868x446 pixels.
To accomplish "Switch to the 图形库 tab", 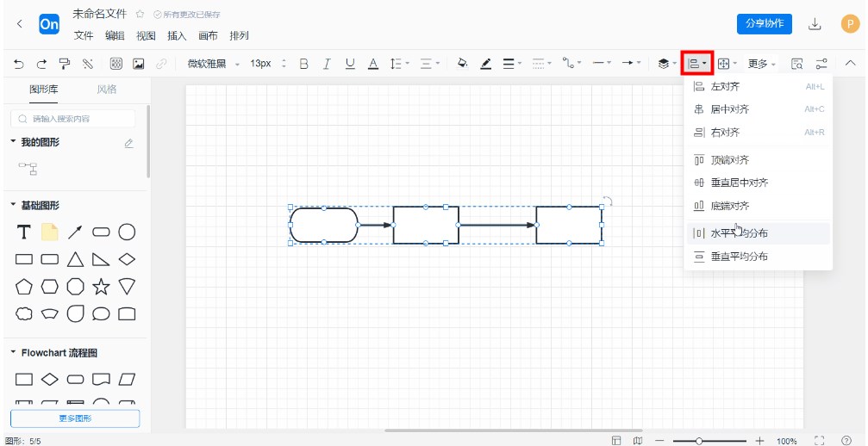I will pos(44,90).
